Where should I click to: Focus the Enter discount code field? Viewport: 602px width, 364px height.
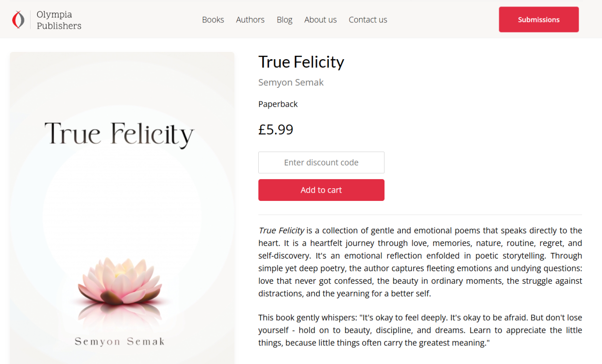[x=321, y=163]
